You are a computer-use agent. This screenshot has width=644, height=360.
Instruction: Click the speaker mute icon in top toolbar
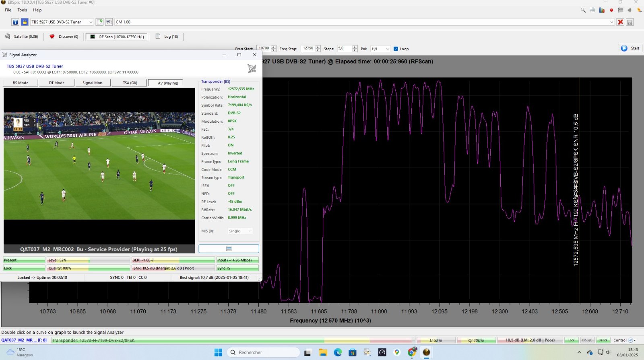[630, 10]
